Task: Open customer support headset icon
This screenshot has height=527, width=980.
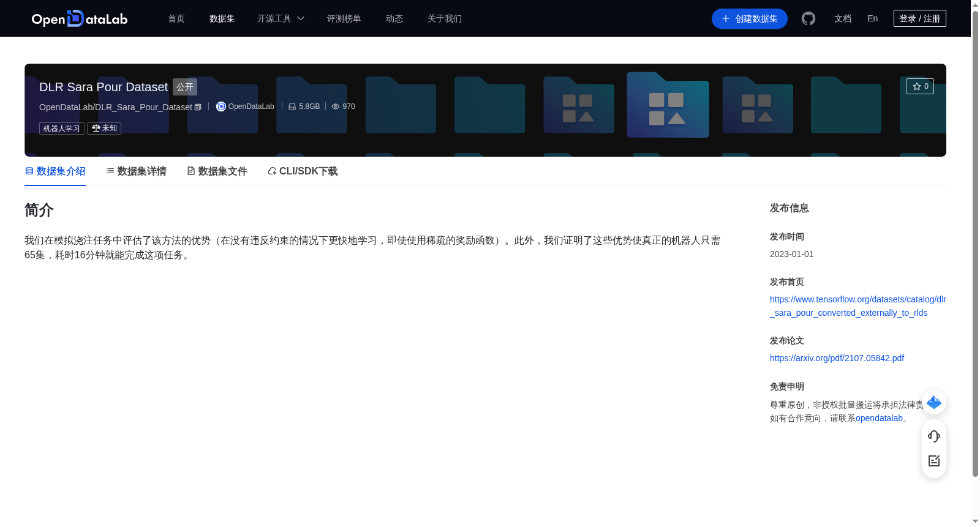Action: [x=934, y=436]
